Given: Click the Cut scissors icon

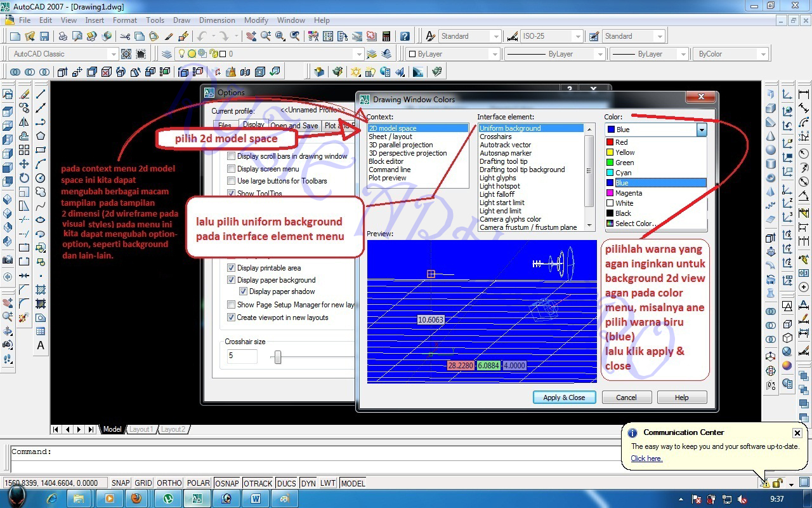Looking at the screenshot, I should [x=126, y=36].
